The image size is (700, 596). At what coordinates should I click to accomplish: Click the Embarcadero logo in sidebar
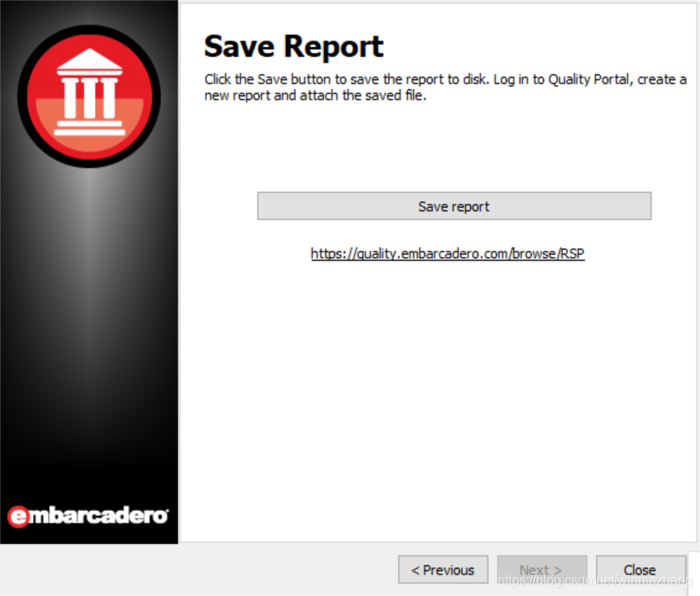pos(88,516)
